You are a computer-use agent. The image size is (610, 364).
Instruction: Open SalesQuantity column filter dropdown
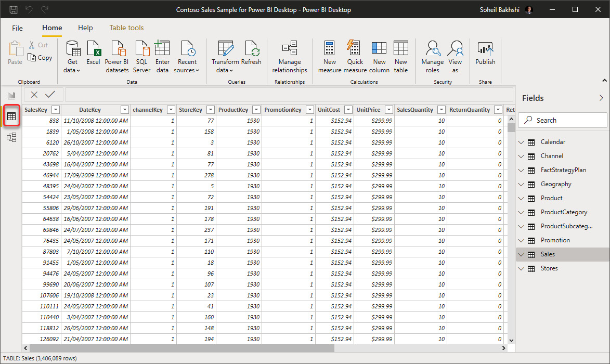(x=441, y=110)
